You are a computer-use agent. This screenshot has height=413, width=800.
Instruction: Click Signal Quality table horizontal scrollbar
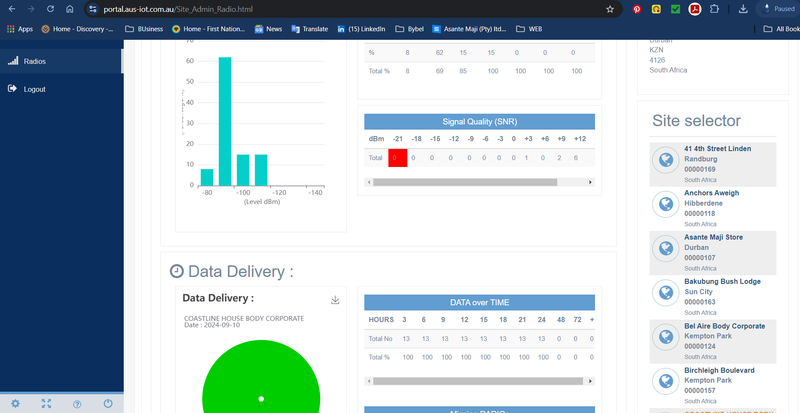pyautogui.click(x=465, y=182)
